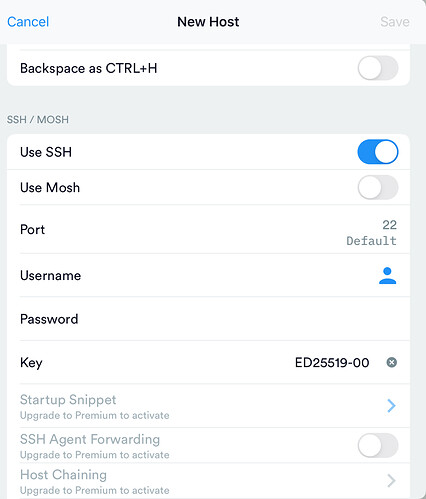Open Startup Snippet chevron arrow
This screenshot has width=426, height=499.
[x=391, y=405]
